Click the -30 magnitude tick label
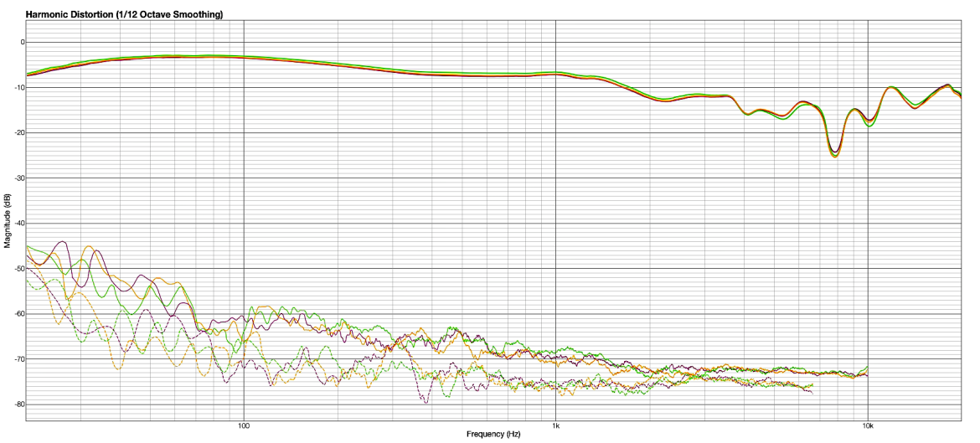This screenshot has width=980, height=443. pyautogui.click(x=20, y=178)
